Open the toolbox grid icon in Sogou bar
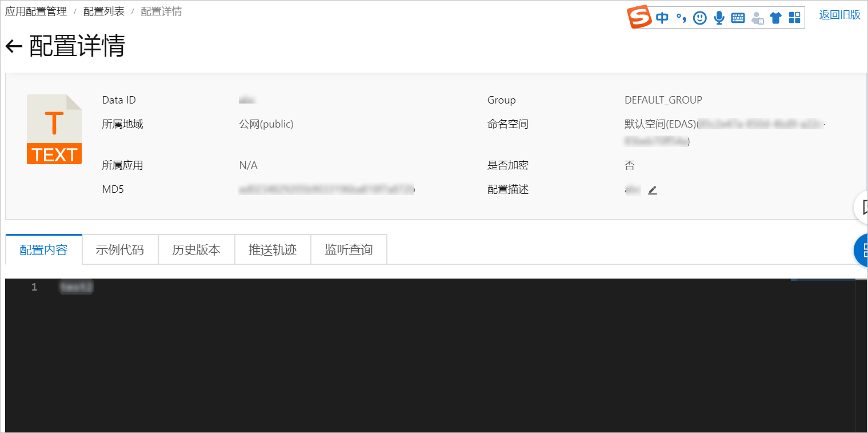The height and width of the screenshot is (433, 868). (794, 18)
